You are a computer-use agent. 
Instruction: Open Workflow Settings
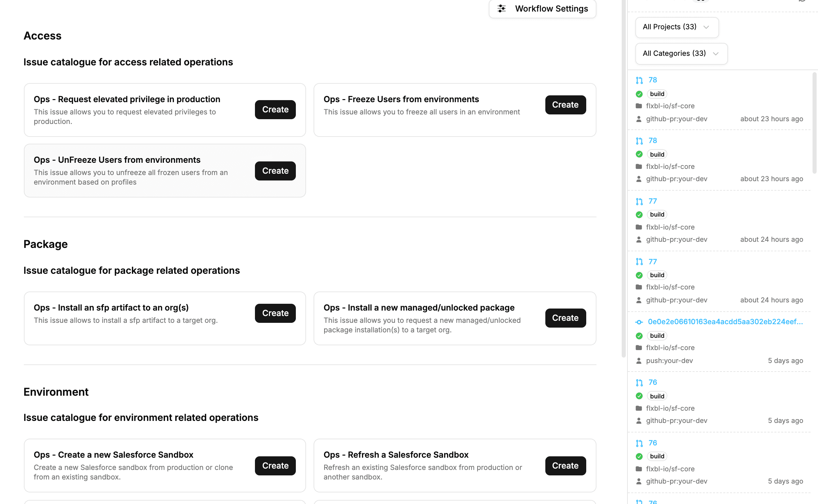(x=542, y=9)
